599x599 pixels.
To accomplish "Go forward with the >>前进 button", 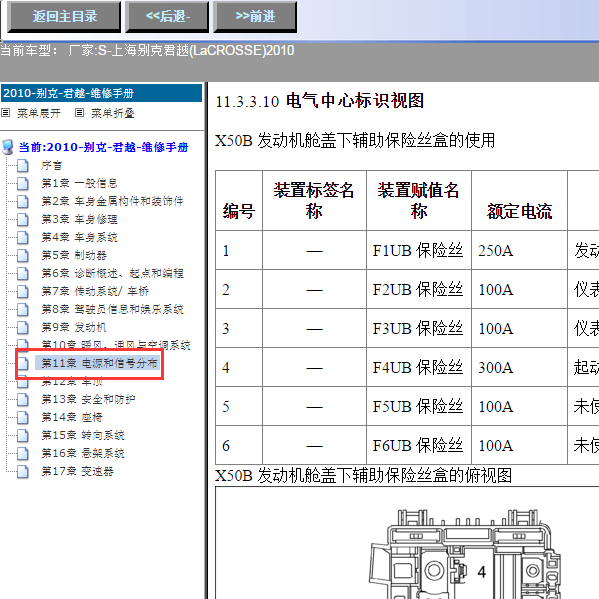I will click(x=255, y=17).
